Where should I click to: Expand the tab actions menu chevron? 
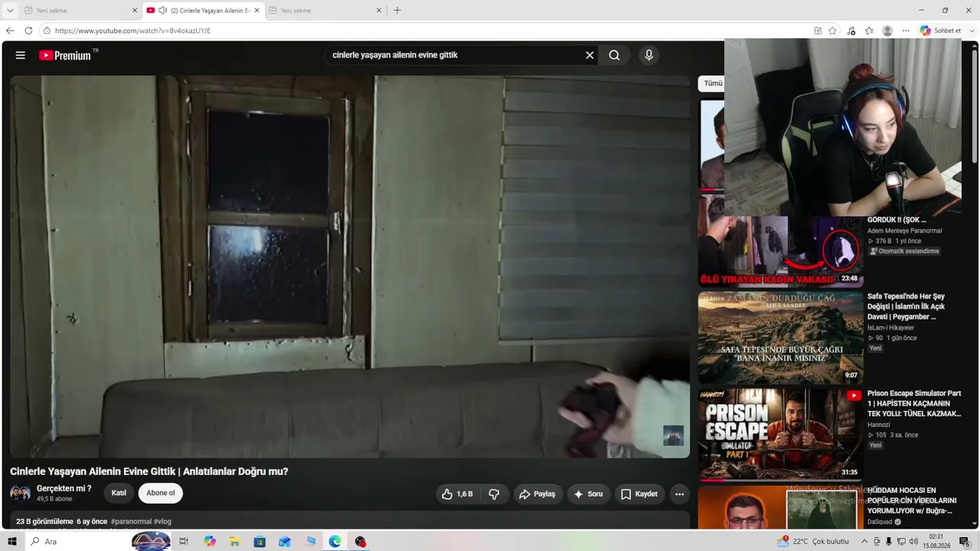[10, 11]
